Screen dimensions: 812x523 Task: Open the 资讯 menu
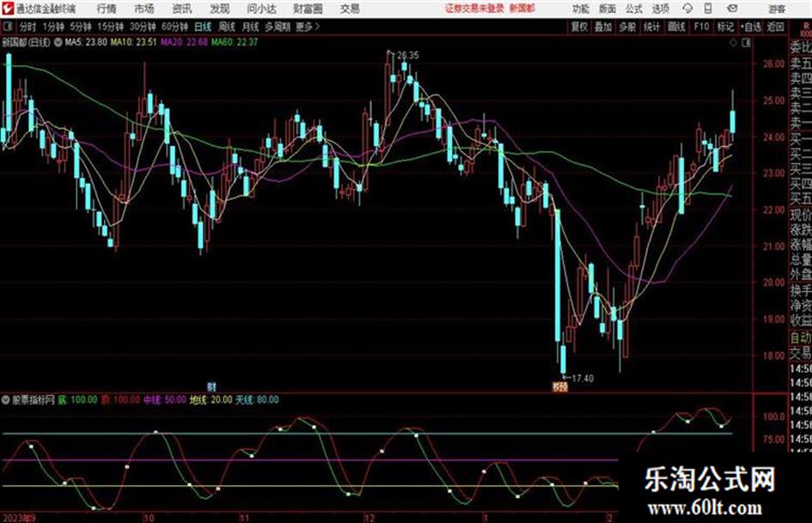tap(182, 9)
